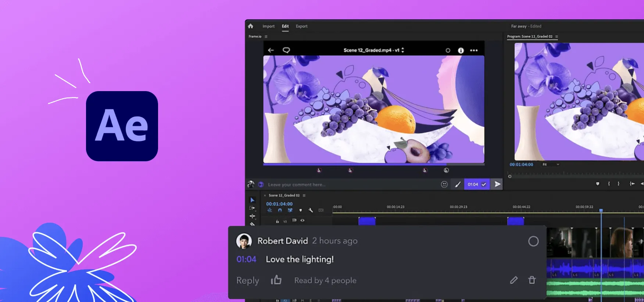Open comments via speech bubble icon
Screen dimensions: 644x302
286,50
